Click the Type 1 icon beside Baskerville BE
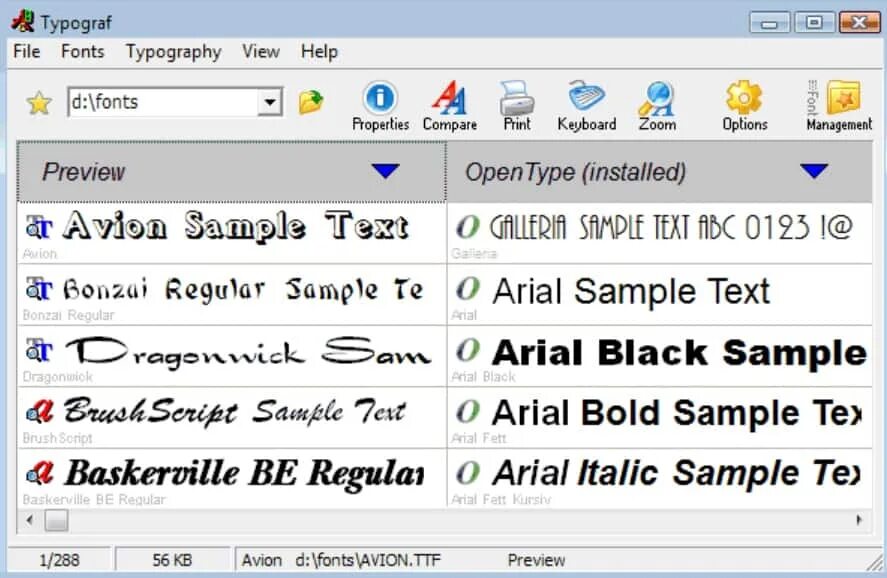Screen dimensions: 887x578 (39, 473)
